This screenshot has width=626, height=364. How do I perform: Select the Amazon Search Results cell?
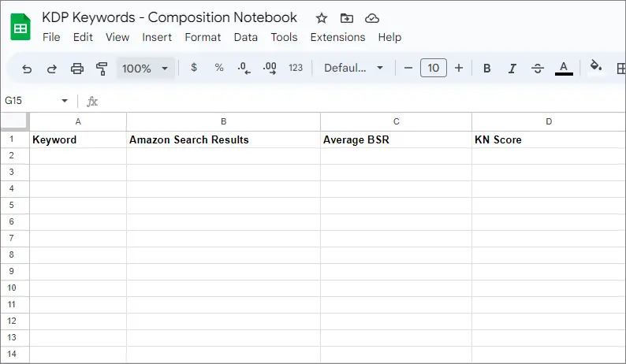(x=224, y=139)
